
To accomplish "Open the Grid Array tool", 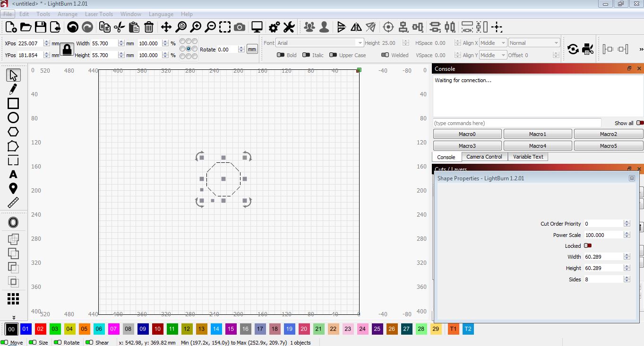I will (13, 298).
